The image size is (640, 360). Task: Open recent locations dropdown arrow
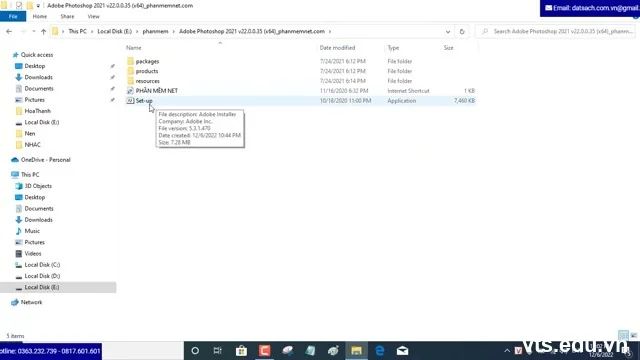tap(33, 31)
